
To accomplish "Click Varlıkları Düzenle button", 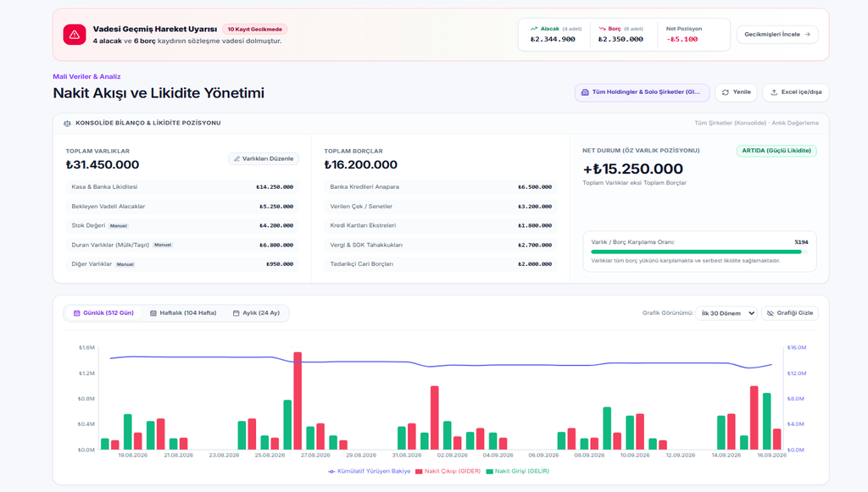I will pos(264,158).
